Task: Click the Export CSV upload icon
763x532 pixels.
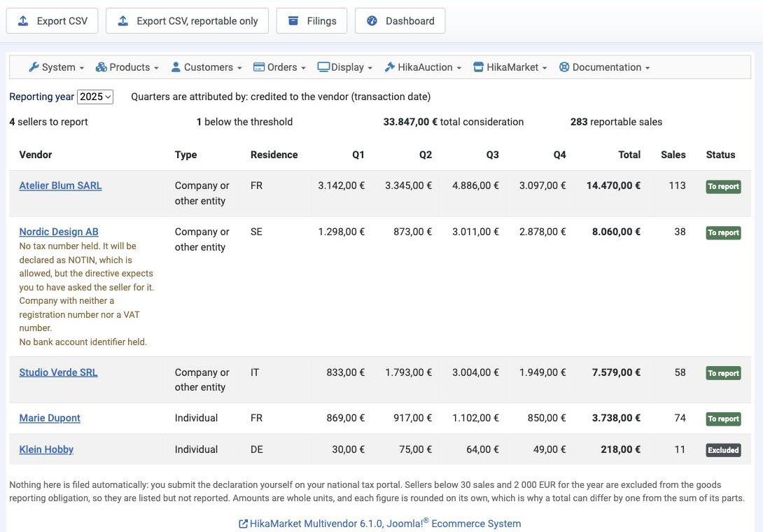Action: (x=23, y=21)
